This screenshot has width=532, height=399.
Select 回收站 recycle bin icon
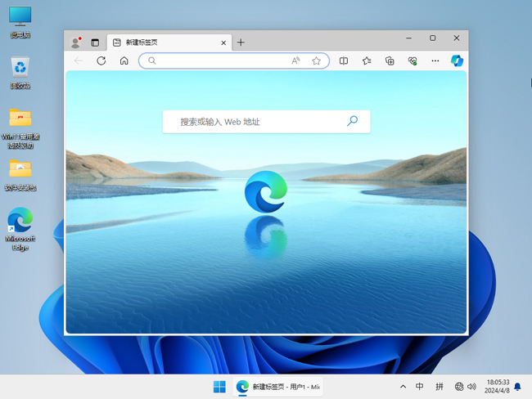click(20, 73)
